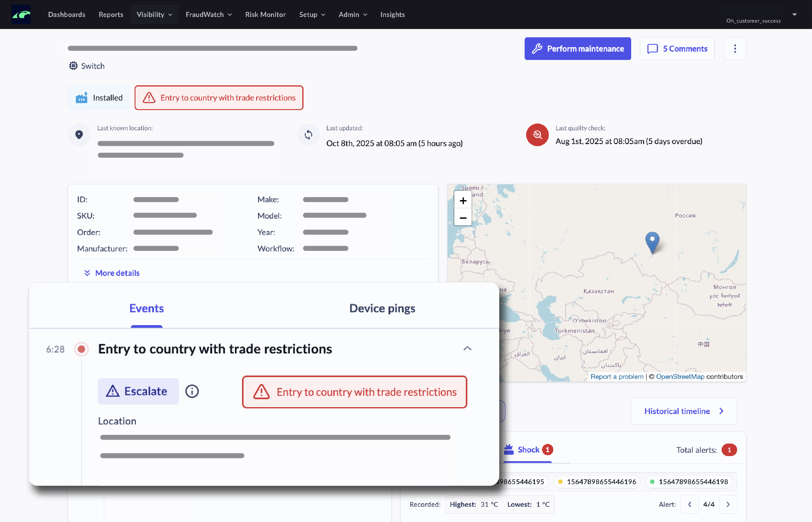Go to the next alert using the right arrow
This screenshot has width=812, height=522.
click(x=728, y=504)
